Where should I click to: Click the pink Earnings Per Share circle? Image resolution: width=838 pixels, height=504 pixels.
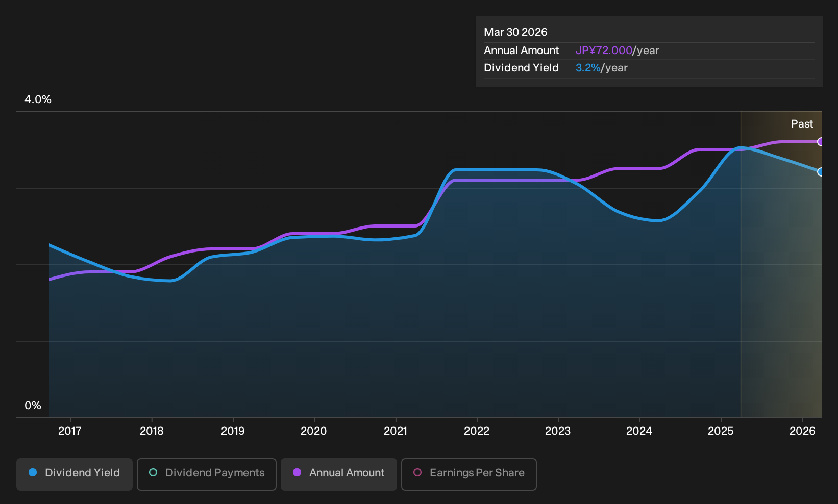417,473
